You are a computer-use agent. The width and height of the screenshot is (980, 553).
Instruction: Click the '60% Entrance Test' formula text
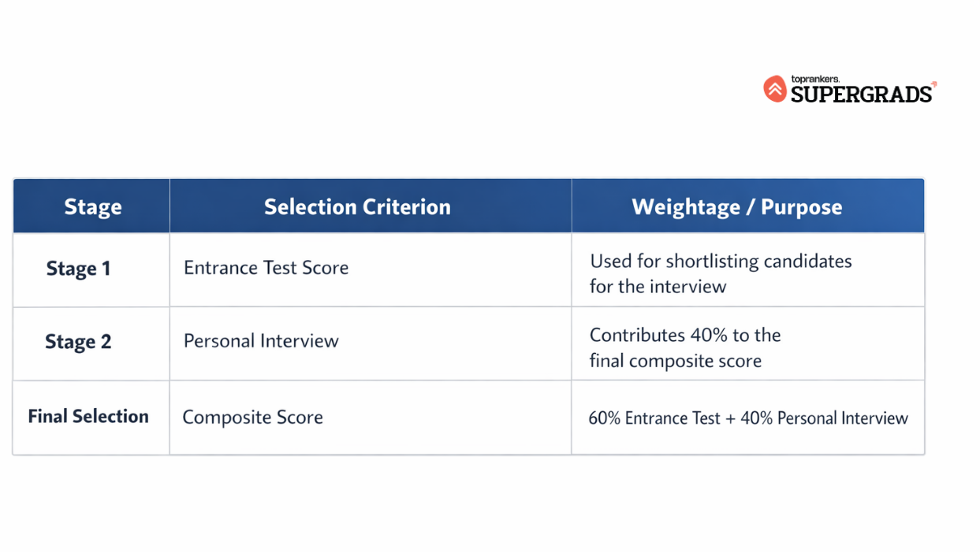pyautogui.click(x=654, y=418)
